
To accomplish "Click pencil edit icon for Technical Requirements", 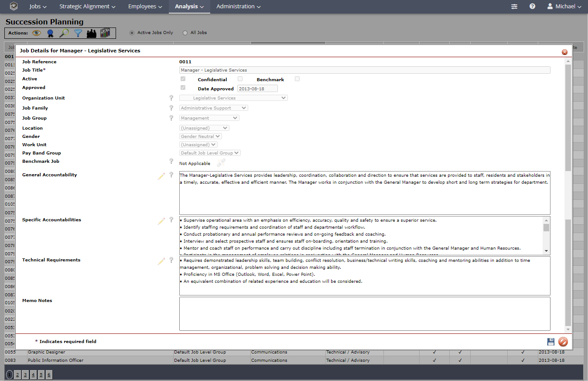I will coord(161,261).
